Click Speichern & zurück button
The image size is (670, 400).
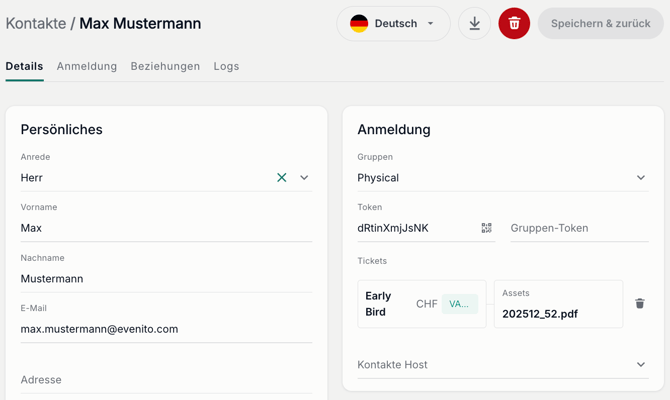pyautogui.click(x=601, y=24)
